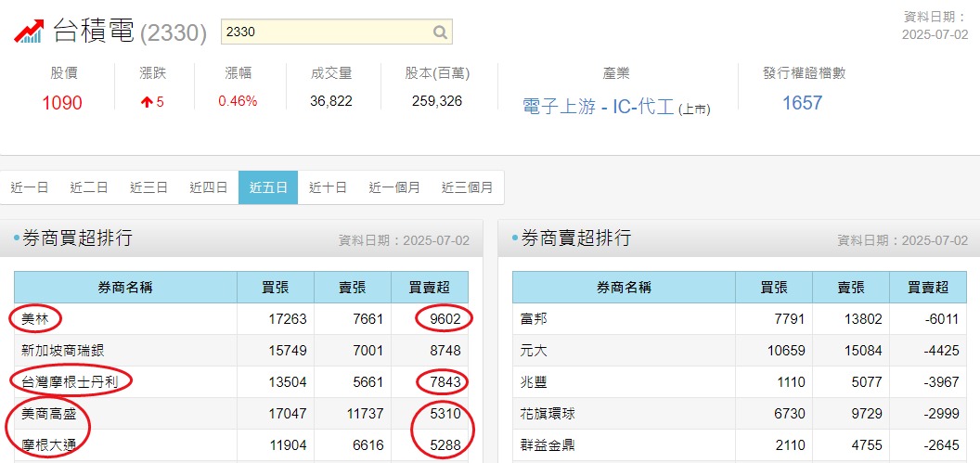Focus the stock code search field
Viewport: 980px width, 463px height.
pyautogui.click(x=336, y=32)
